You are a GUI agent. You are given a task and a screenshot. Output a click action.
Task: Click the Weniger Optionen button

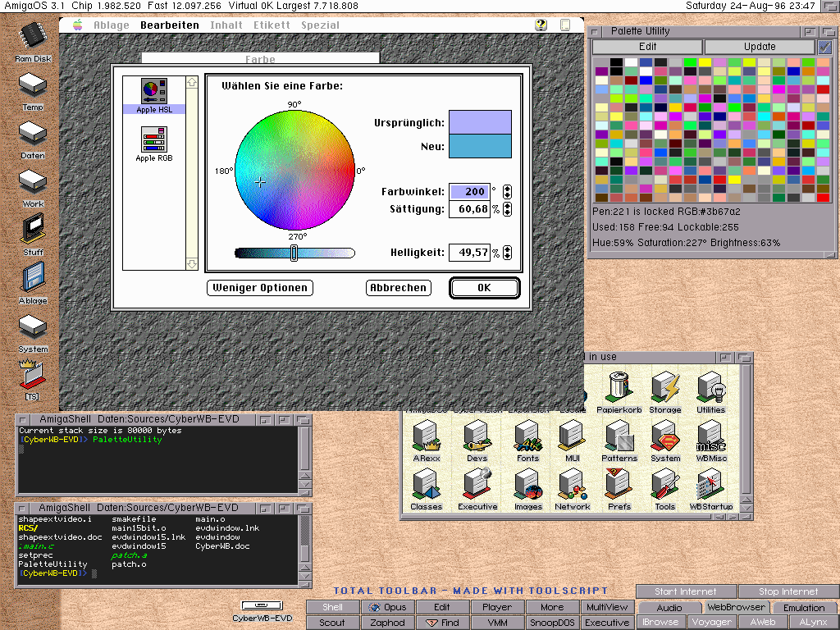coord(260,288)
